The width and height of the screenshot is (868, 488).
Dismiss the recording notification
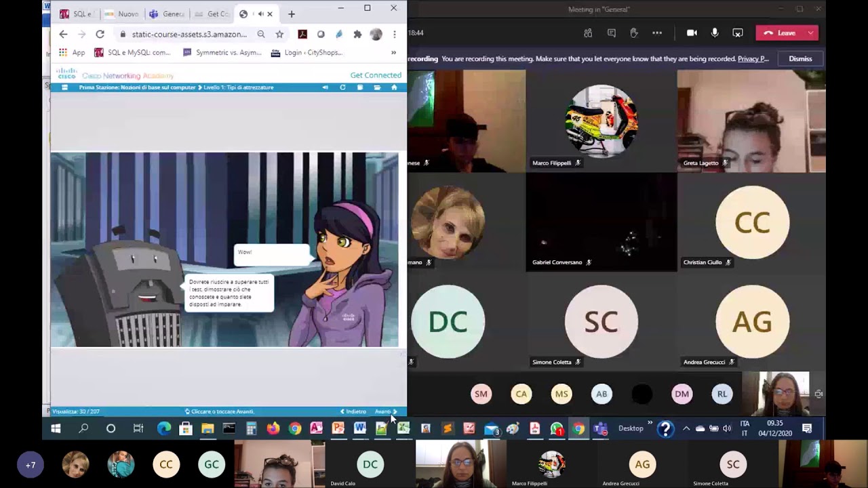click(x=800, y=59)
